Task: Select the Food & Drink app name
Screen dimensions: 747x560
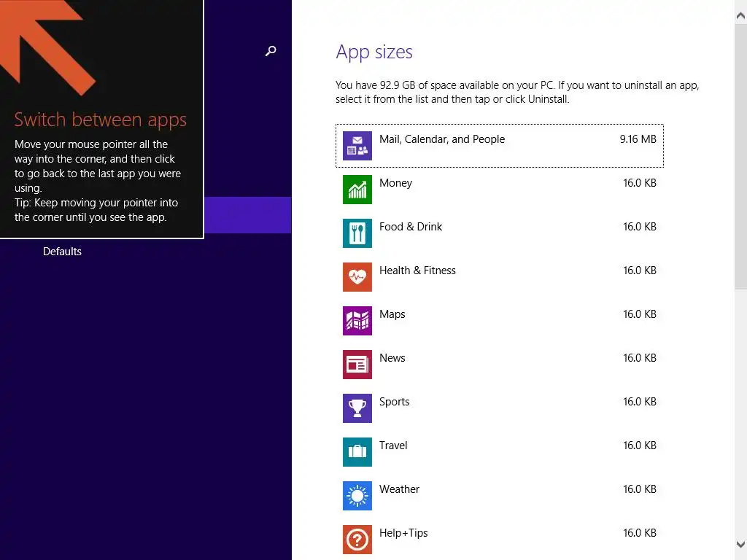Action: 411,227
